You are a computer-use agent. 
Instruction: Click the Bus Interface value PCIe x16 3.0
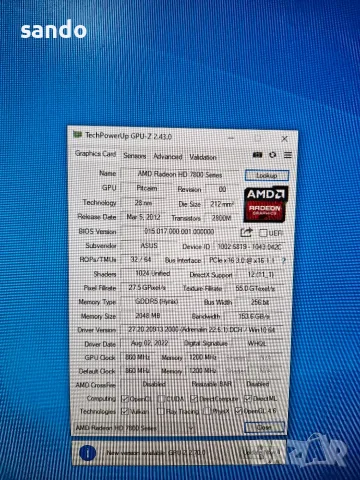point(242,260)
